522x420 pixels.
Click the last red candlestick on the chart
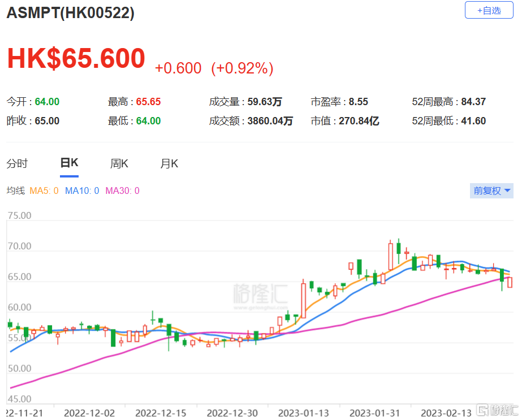point(510,282)
